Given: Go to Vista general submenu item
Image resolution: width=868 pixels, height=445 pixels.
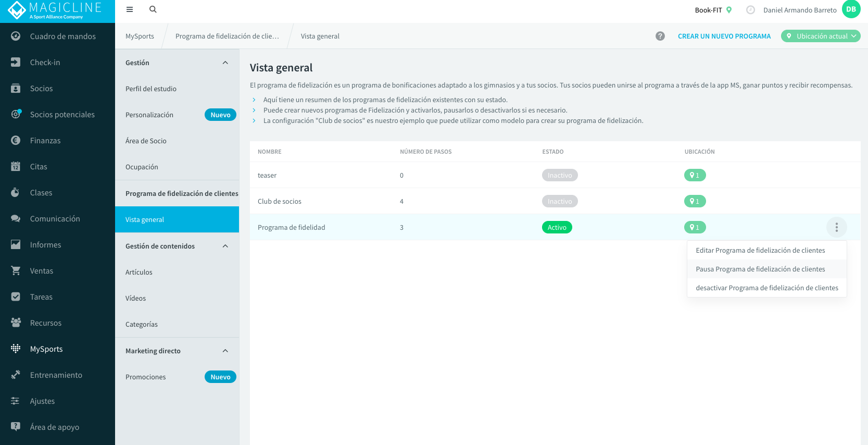Looking at the screenshot, I should [177, 219].
